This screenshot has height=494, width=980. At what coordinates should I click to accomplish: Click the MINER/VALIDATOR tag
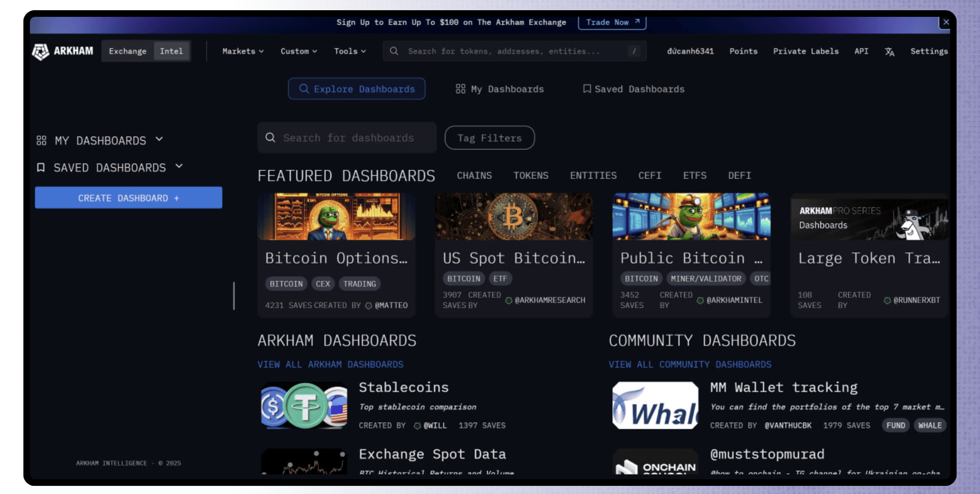(706, 279)
